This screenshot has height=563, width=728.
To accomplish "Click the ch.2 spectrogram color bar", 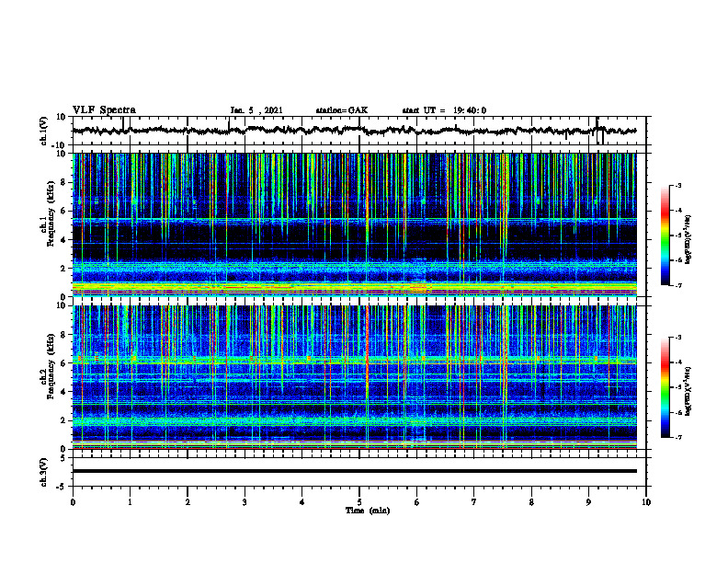I will tap(665, 387).
